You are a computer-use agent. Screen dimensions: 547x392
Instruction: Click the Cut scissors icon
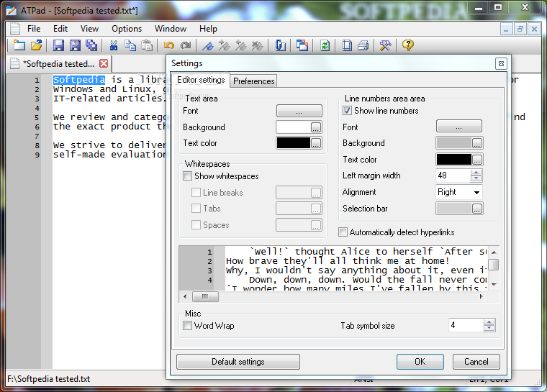[x=114, y=45]
